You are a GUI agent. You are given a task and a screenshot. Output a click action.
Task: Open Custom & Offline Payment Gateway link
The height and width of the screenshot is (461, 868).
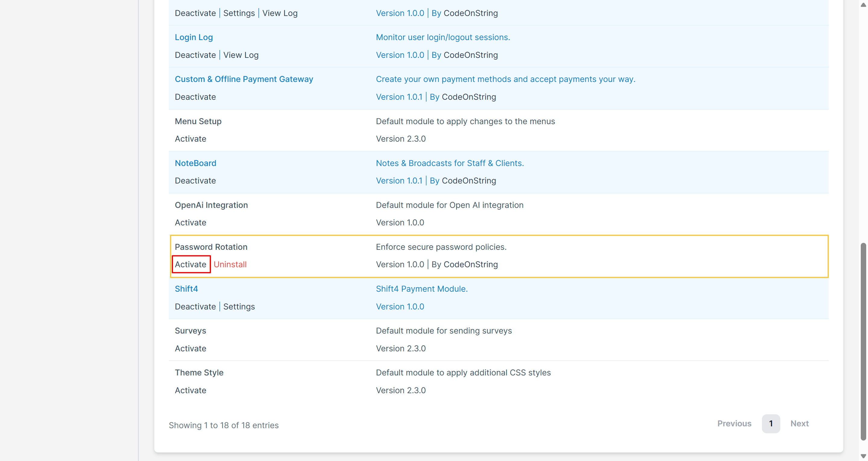(244, 79)
